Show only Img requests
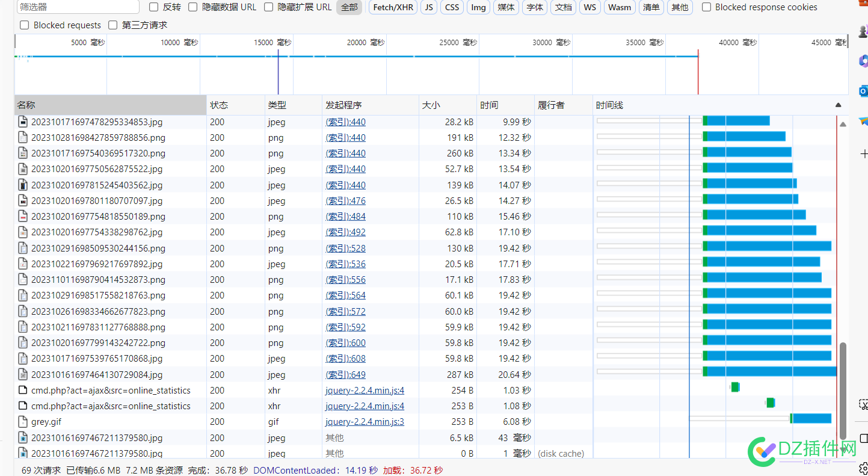 [479, 7]
